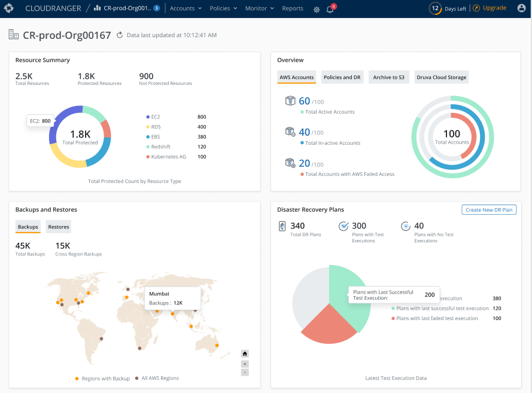Viewport: 532px width, 393px height.
Task: Click the zoom-out icon on the map
Action: pos(244,372)
